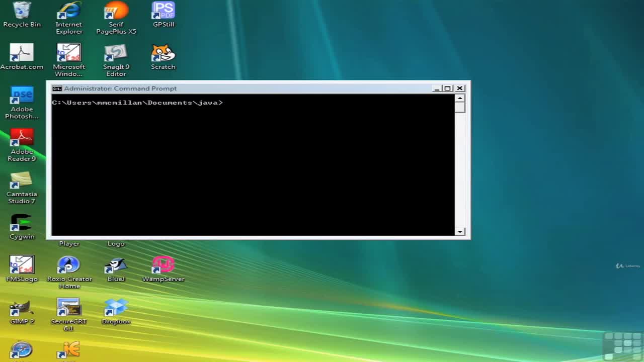Viewport: 644px width, 362px height.
Task: Click the Command Prompt scrollbar down arrow
Action: pos(460,231)
